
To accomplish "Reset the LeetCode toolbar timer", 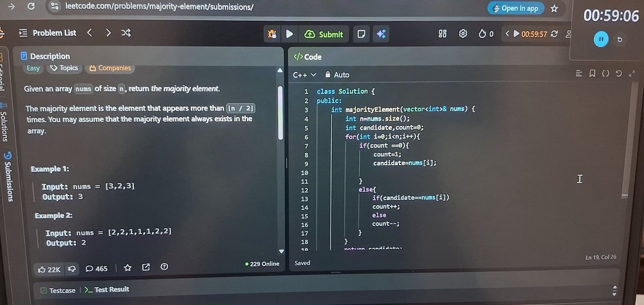I will (554, 34).
